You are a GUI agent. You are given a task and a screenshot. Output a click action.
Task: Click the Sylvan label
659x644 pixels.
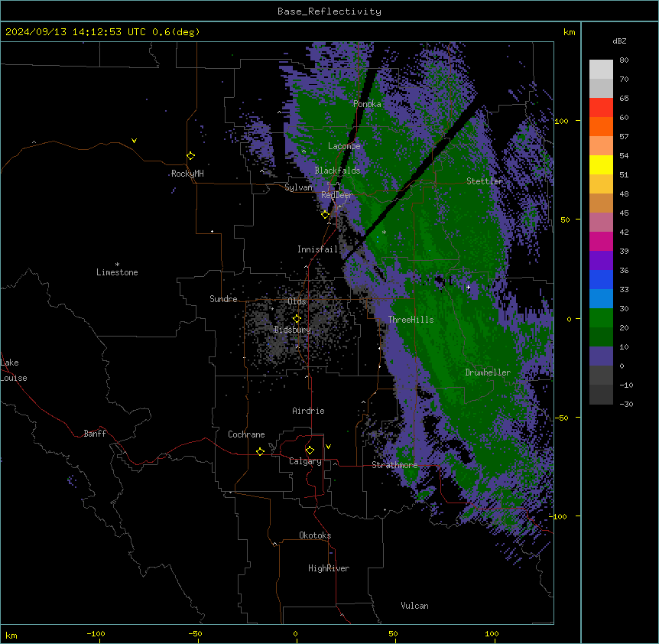coord(298,187)
